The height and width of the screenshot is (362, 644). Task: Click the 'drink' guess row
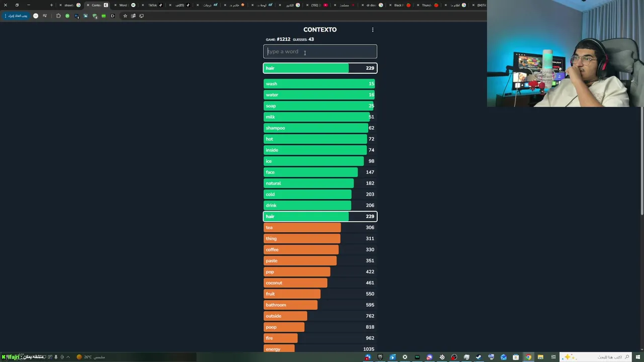320,205
